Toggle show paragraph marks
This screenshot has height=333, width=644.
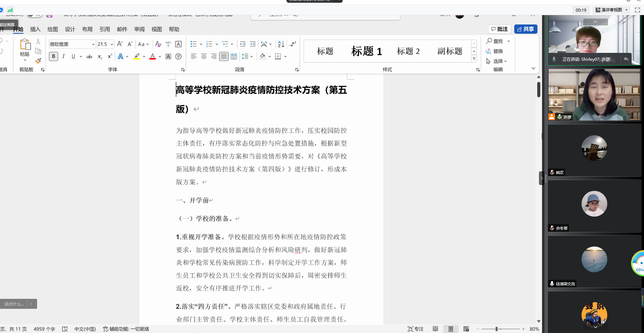coord(292,44)
